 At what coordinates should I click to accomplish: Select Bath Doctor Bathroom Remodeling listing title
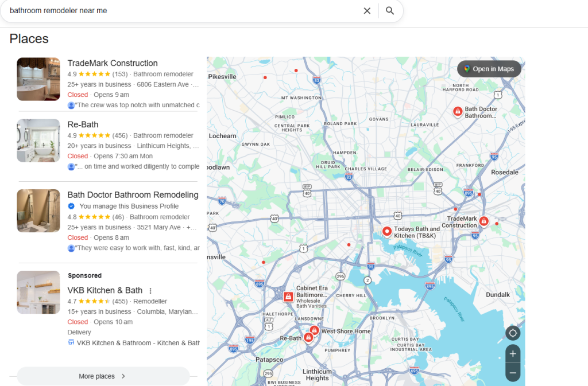(x=133, y=195)
